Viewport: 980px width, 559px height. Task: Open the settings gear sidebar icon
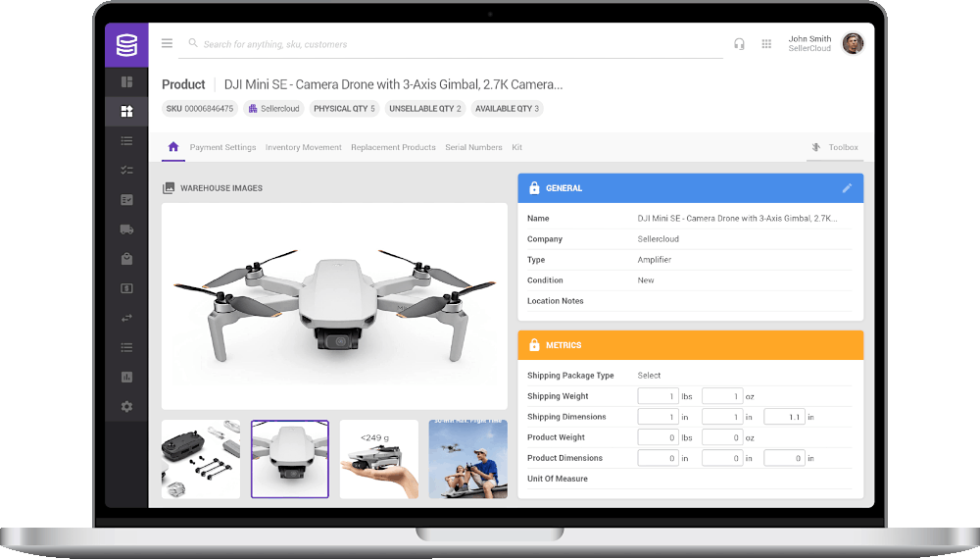126,406
